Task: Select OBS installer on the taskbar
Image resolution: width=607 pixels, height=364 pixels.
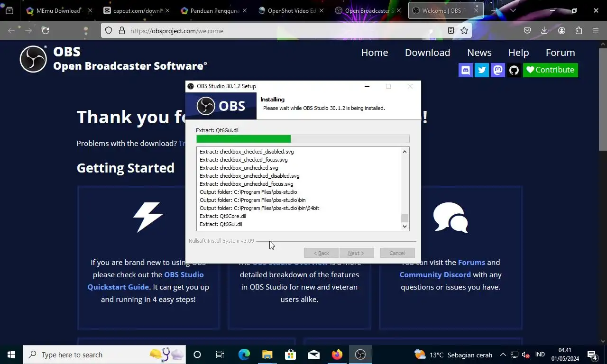Action: (360, 355)
